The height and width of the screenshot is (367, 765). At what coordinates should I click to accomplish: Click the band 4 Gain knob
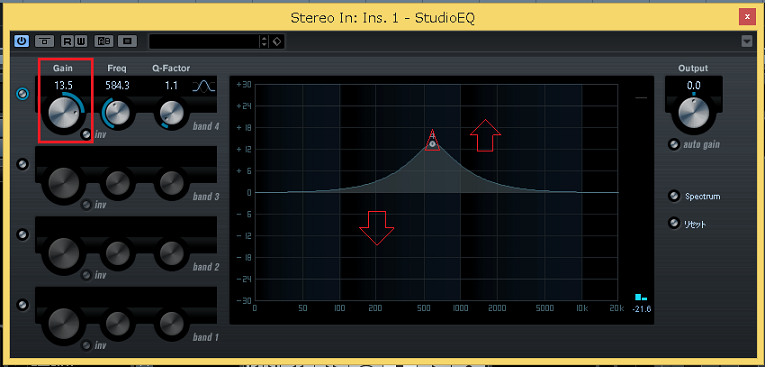tap(64, 112)
